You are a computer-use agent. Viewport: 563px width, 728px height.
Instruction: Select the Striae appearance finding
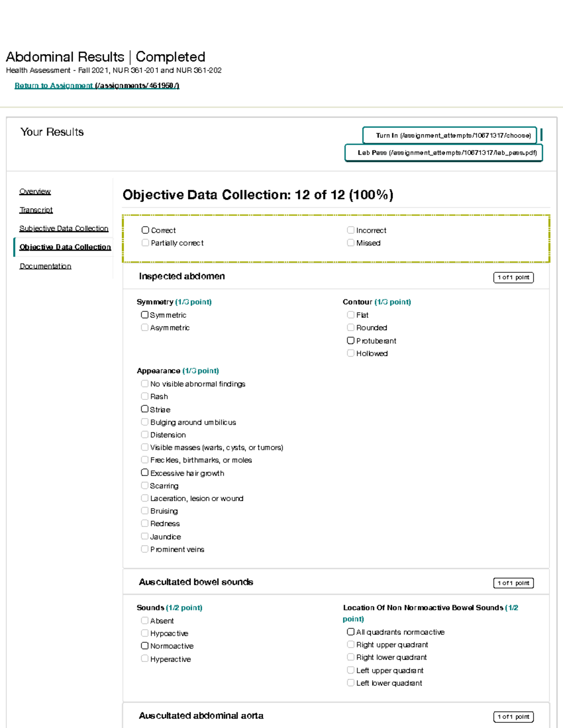(145, 409)
